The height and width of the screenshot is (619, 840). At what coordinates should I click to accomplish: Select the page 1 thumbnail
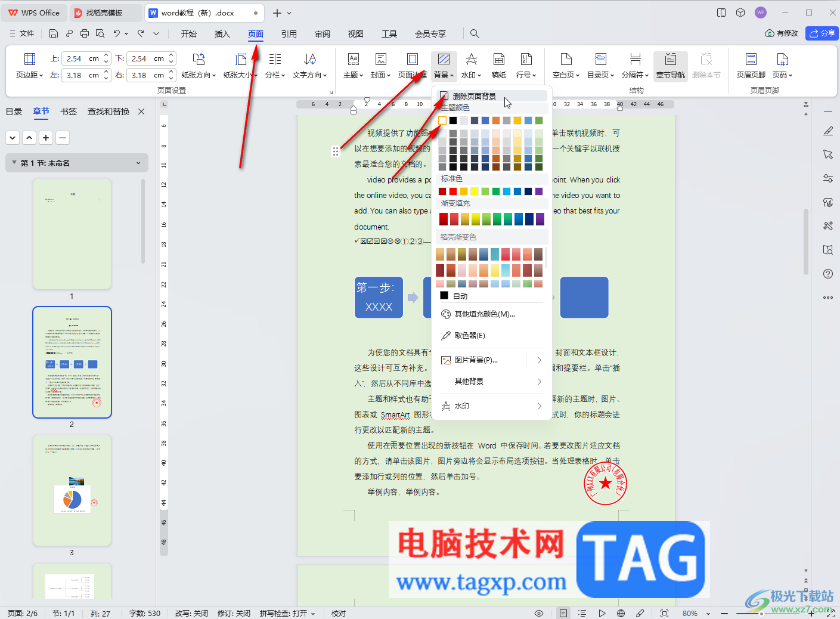click(72, 234)
